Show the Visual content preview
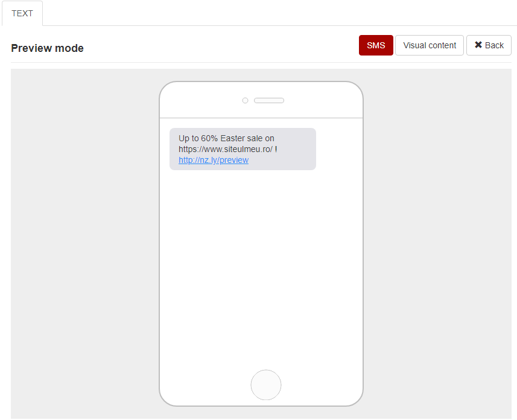This screenshot has width=517, height=420. tap(430, 45)
